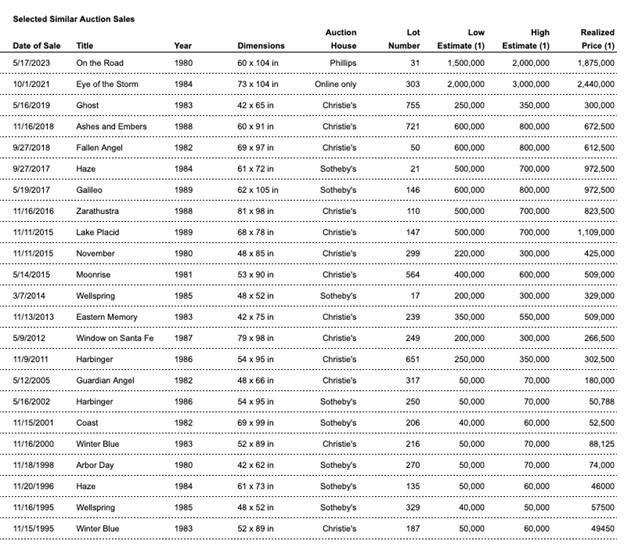Viewport: 624px width, 544px height.
Task: Select the "Guardian Angel" title cell
Action: click(x=107, y=379)
